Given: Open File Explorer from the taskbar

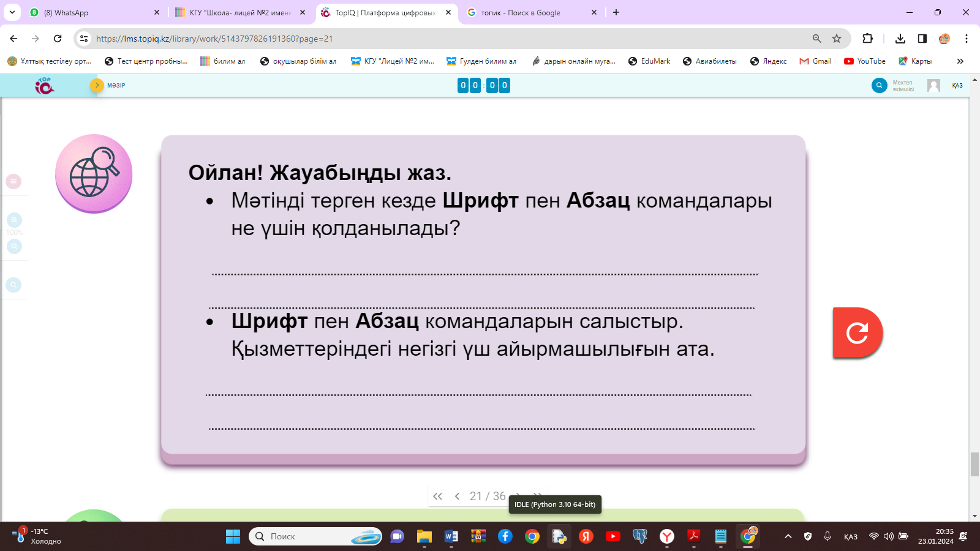Looking at the screenshot, I should (x=424, y=536).
